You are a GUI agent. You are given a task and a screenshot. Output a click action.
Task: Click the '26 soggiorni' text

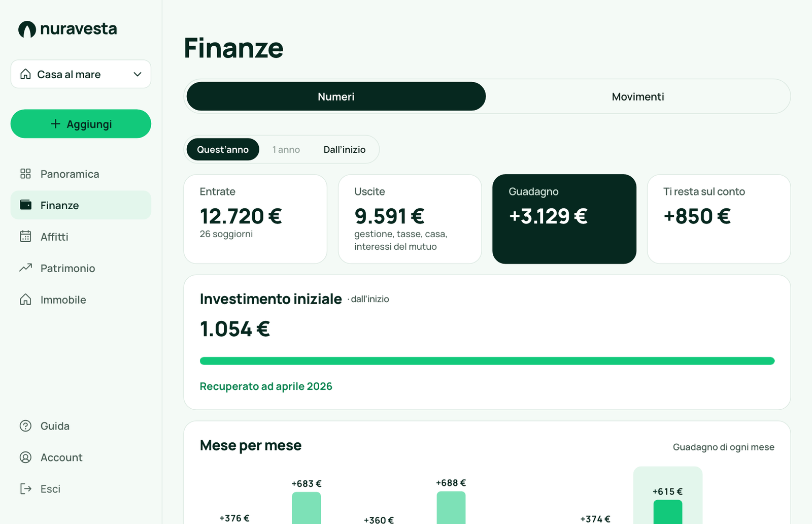pyautogui.click(x=226, y=234)
